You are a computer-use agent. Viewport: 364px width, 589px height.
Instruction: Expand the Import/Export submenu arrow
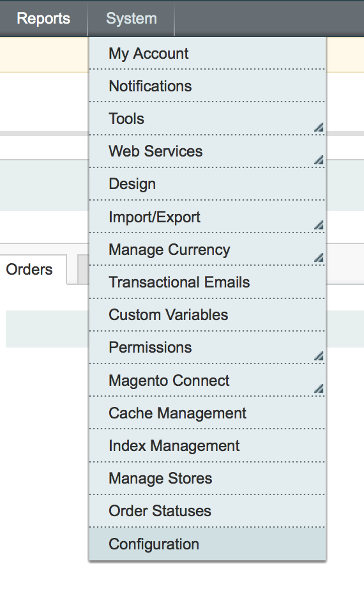[x=319, y=226]
